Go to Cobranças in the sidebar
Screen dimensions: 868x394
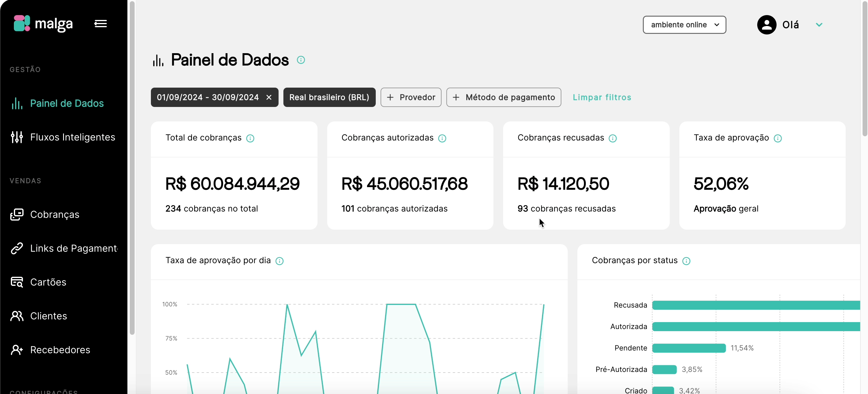tap(55, 215)
